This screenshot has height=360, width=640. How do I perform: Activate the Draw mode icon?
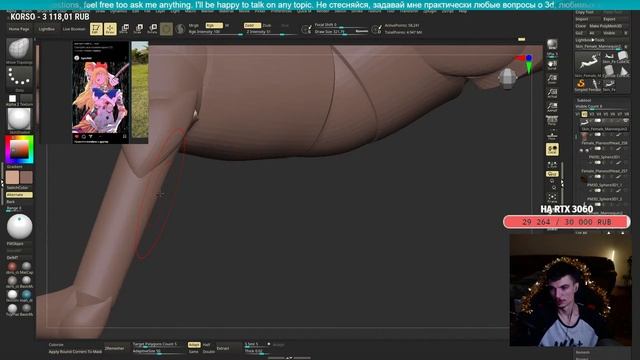(110, 29)
